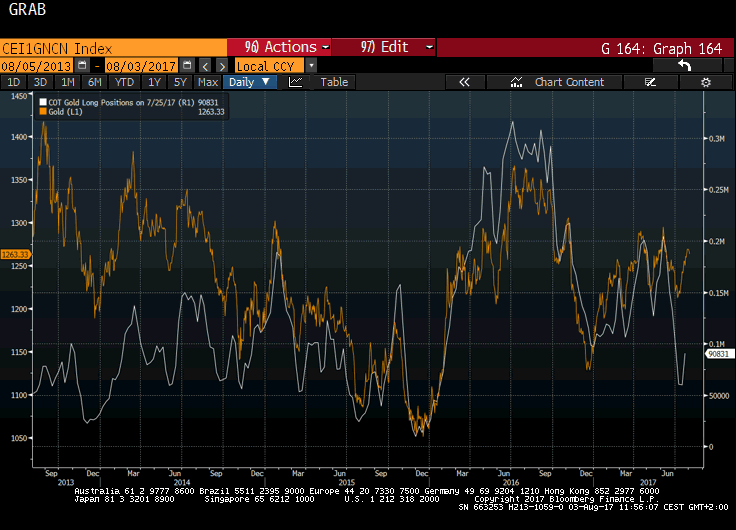
Task: Click the CEI1GNCN Index security field
Action: tap(113, 48)
